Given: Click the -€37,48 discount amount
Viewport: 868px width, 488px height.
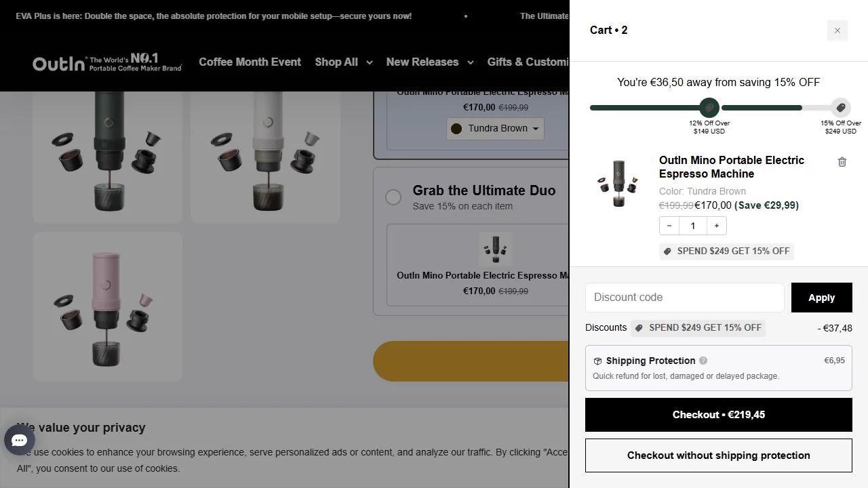Looking at the screenshot, I should click(x=835, y=328).
